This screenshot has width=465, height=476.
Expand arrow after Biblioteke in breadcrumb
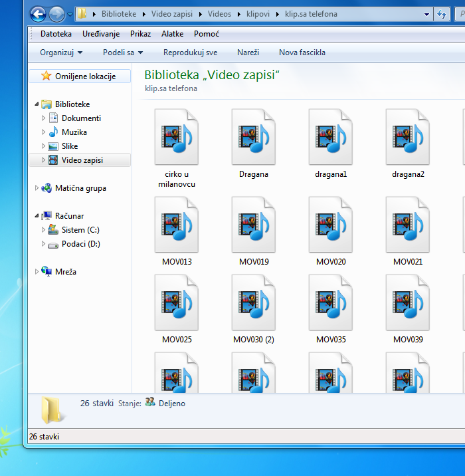coord(144,14)
